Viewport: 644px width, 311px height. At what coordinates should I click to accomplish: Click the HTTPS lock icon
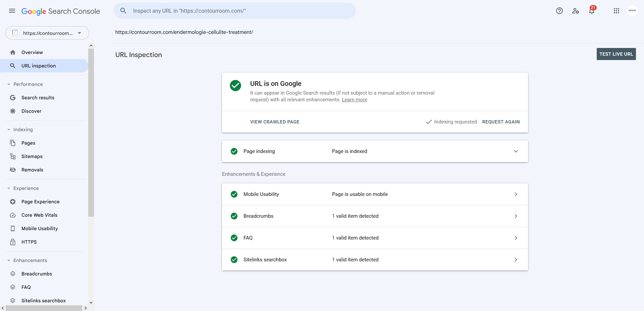click(x=13, y=242)
